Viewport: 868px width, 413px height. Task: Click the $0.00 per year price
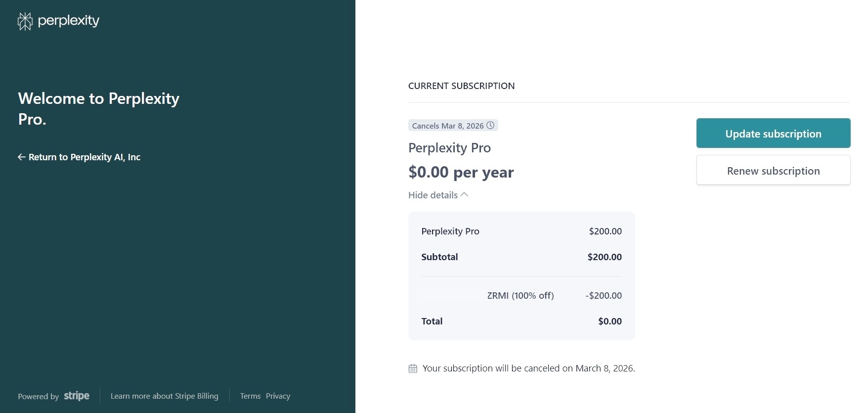[461, 172]
